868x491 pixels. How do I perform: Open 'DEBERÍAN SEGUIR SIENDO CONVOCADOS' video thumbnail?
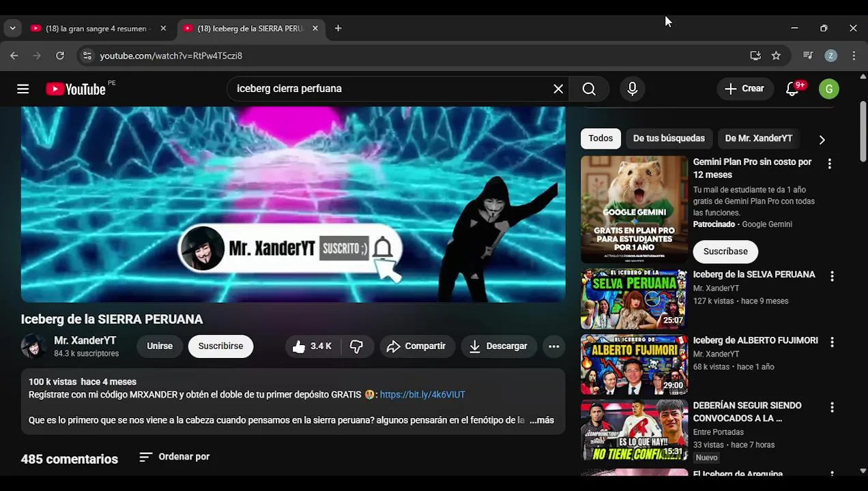pos(634,430)
